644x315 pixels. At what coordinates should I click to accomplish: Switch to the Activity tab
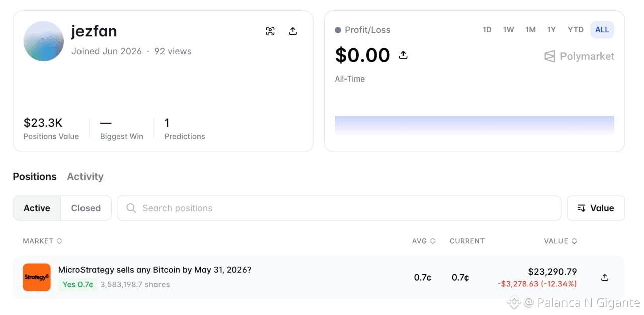(85, 177)
